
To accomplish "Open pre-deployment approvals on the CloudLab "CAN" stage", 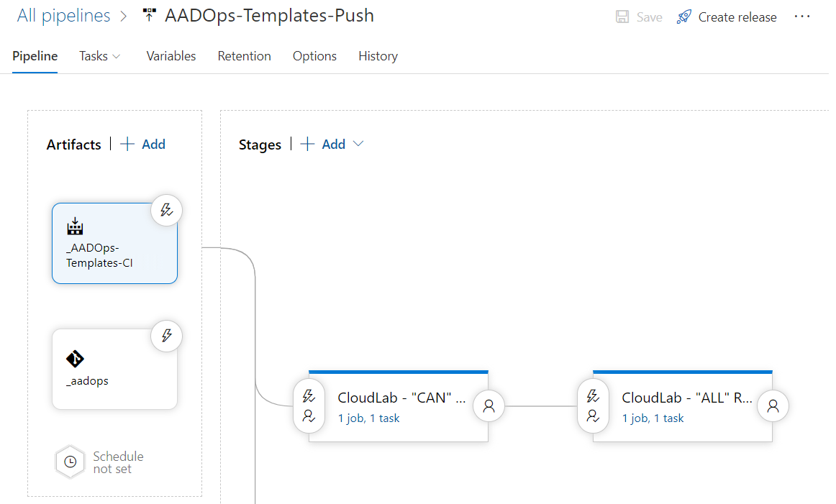I will coord(309,416).
